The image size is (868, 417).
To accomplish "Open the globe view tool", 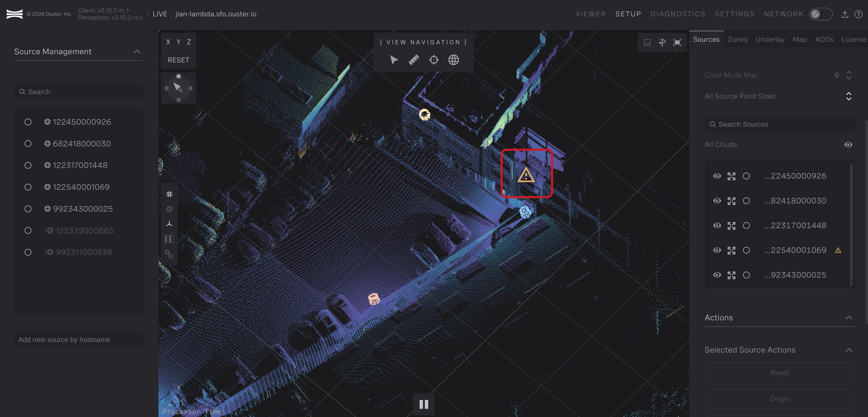I will [x=454, y=60].
